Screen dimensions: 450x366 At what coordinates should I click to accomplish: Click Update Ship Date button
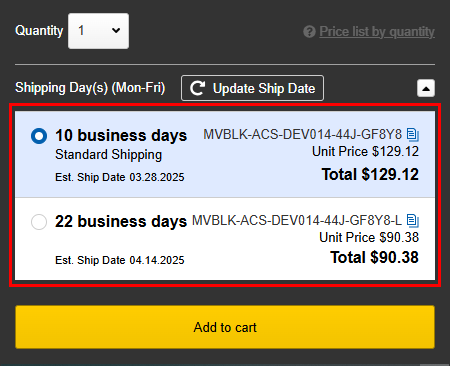tap(252, 88)
